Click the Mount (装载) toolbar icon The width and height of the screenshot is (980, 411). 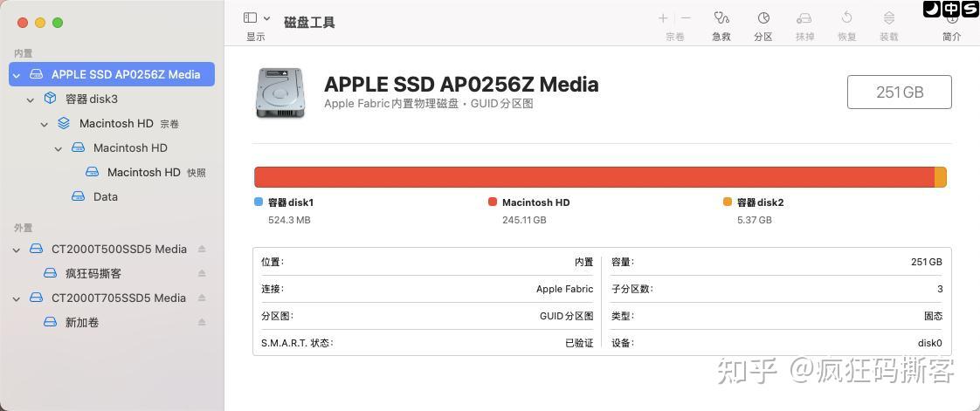tap(889, 18)
